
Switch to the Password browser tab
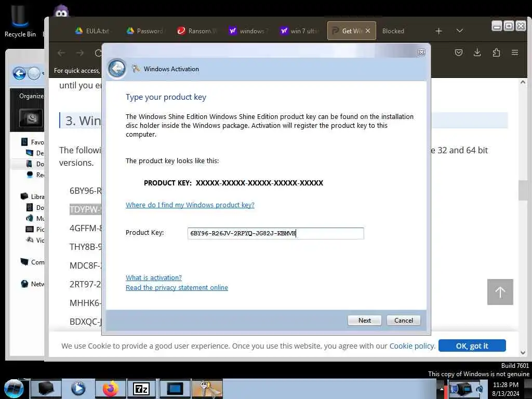(x=145, y=31)
